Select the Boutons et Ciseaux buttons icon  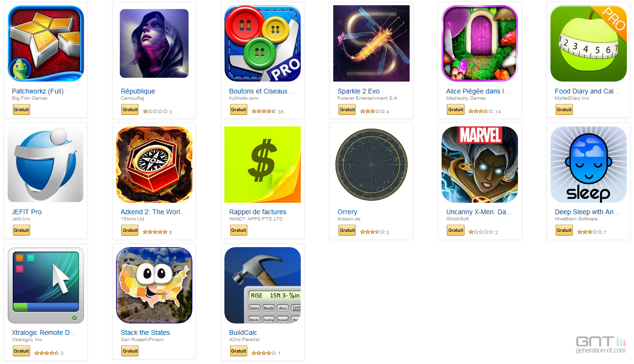pos(263,43)
